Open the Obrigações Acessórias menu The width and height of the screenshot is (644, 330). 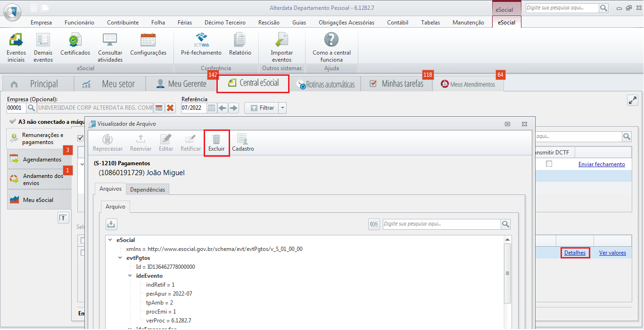[x=347, y=23]
